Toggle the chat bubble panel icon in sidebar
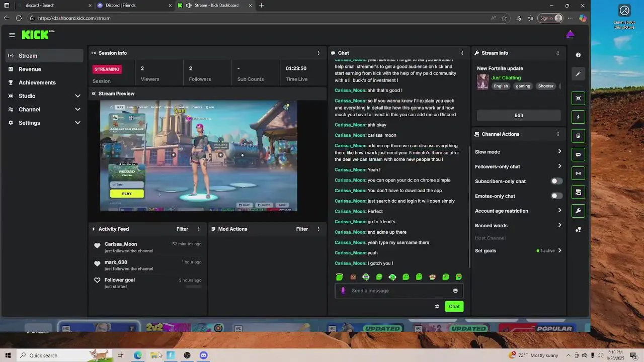The width and height of the screenshot is (644, 362). tap(578, 154)
